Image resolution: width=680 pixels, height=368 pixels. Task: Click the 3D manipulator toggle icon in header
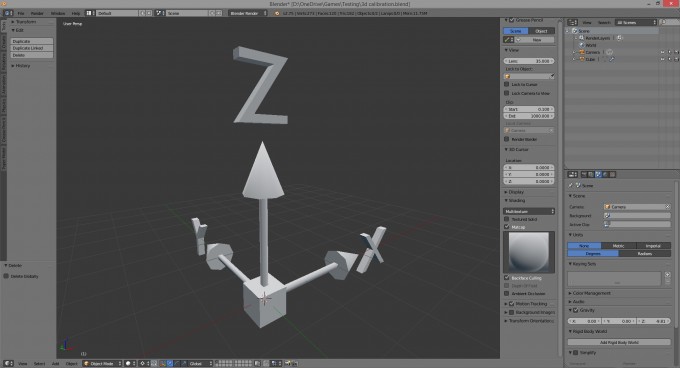pos(162,363)
